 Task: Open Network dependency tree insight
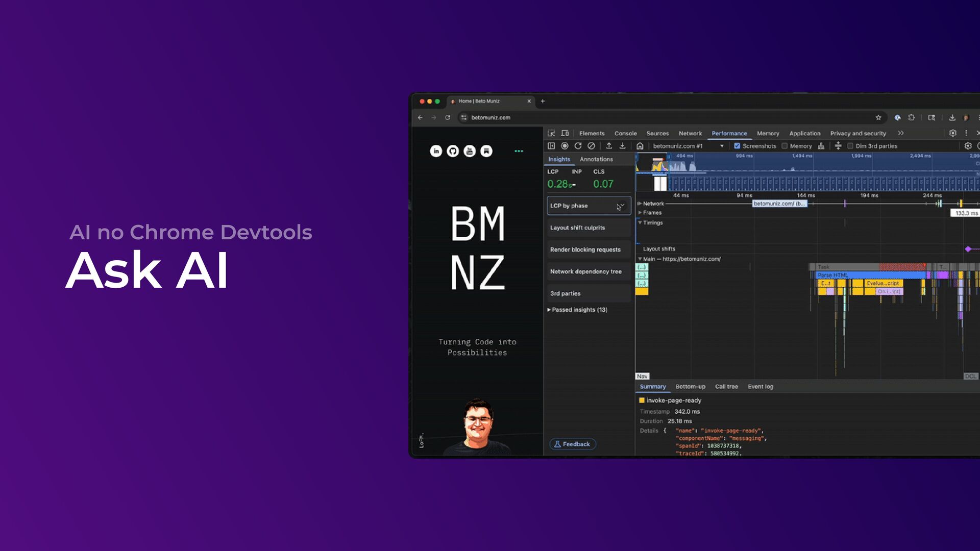pyautogui.click(x=589, y=271)
